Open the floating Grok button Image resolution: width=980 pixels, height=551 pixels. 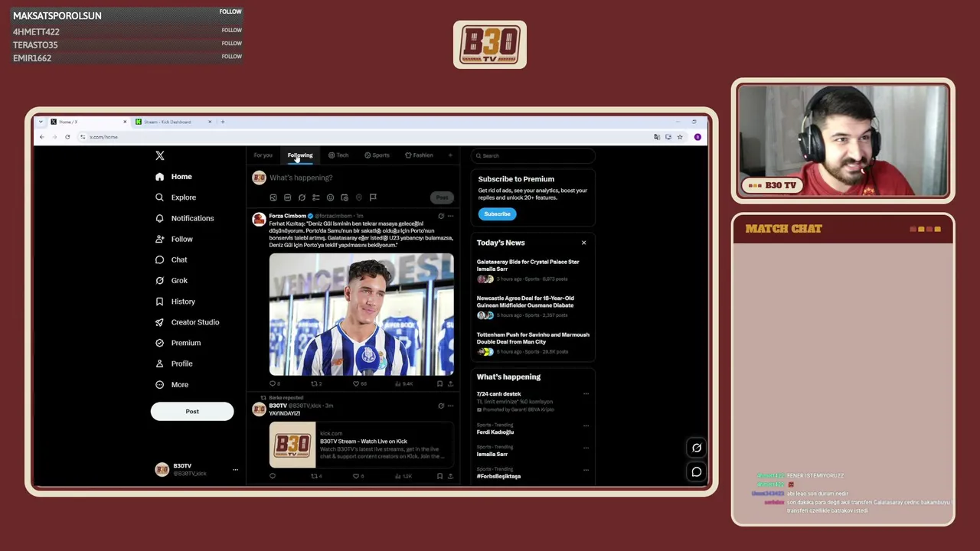coord(696,448)
